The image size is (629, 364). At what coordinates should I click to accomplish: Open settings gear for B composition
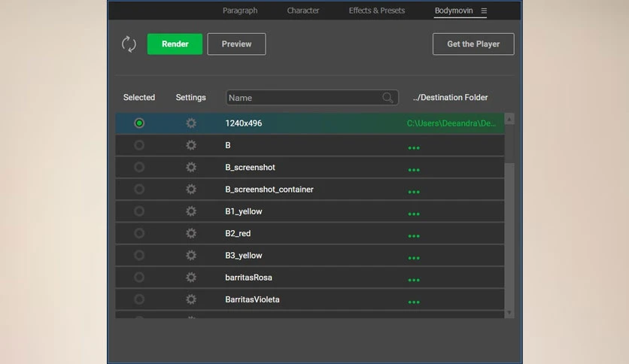(x=191, y=145)
